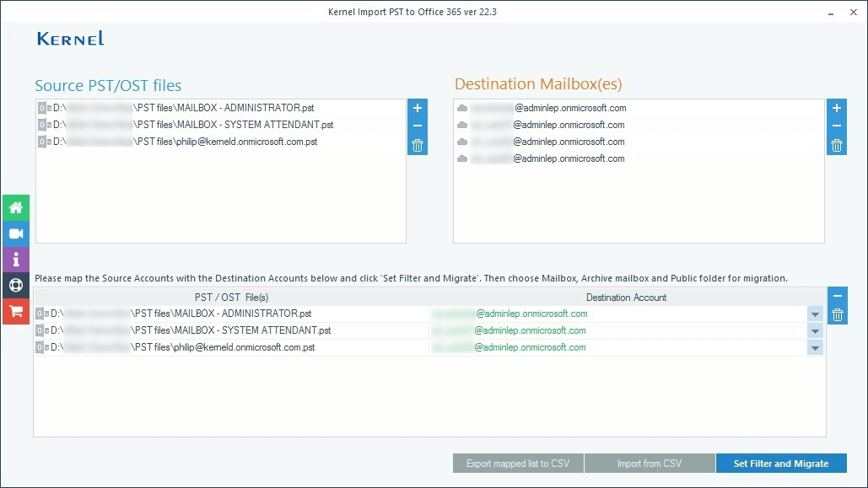Clear mapping table with its trash icon

point(837,315)
